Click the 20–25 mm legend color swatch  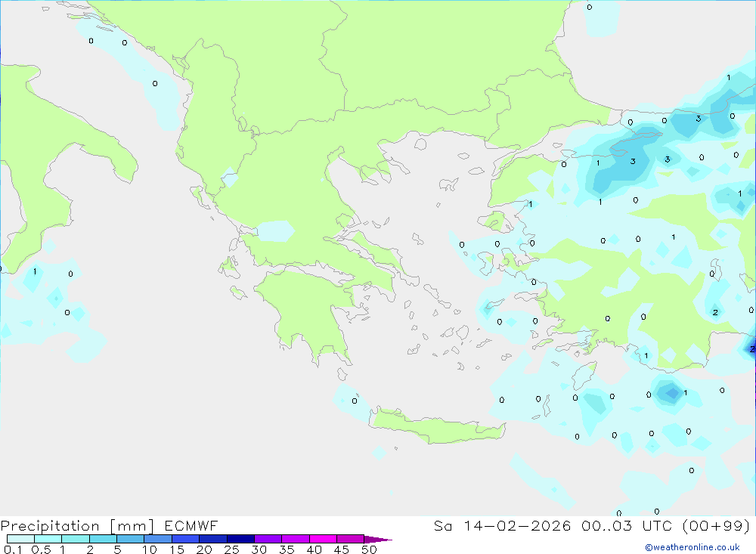213,539
